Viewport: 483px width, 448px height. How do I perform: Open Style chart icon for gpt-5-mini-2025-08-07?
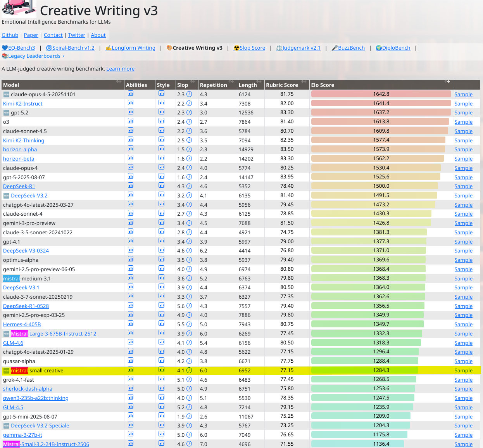[161, 416]
